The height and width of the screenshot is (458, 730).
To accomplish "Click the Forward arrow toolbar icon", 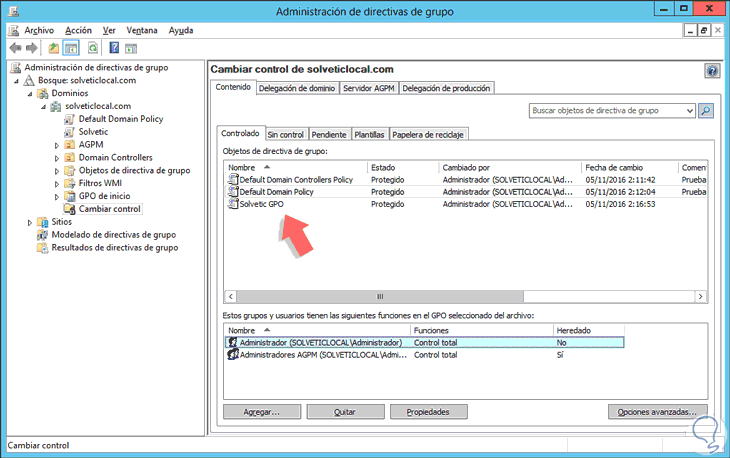I will pyautogui.click(x=32, y=48).
